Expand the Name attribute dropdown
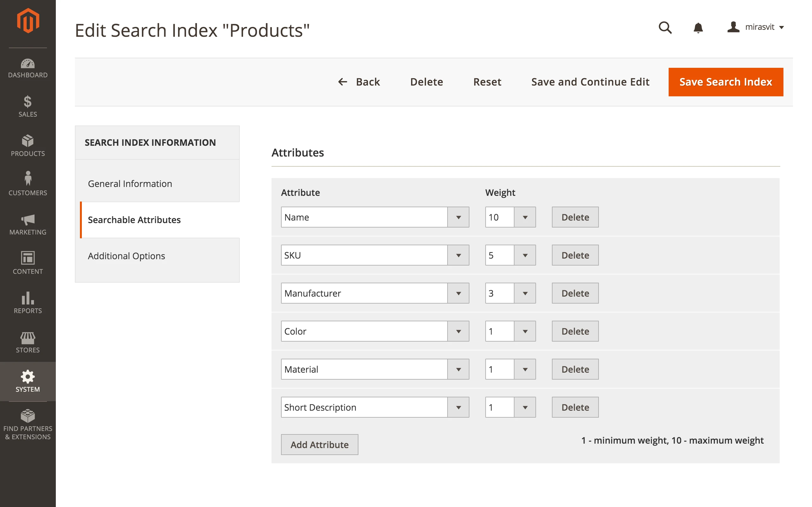The width and height of the screenshot is (812, 507). point(458,217)
